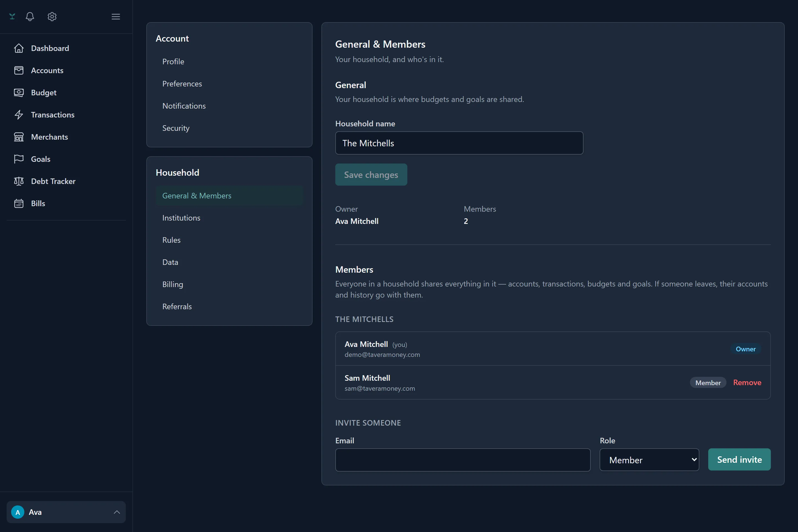Open Preferences settings

(x=229, y=84)
